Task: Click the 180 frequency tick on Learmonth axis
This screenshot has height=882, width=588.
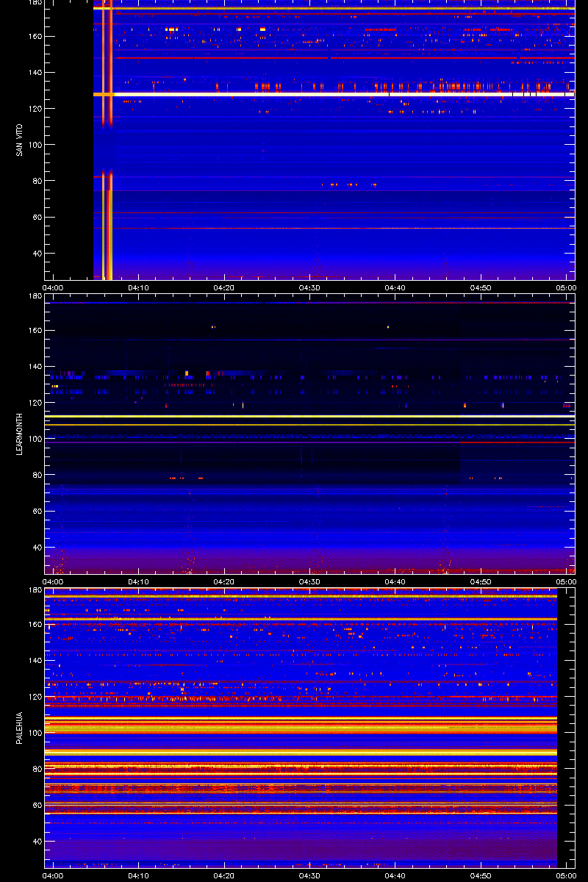Action: 35,297
